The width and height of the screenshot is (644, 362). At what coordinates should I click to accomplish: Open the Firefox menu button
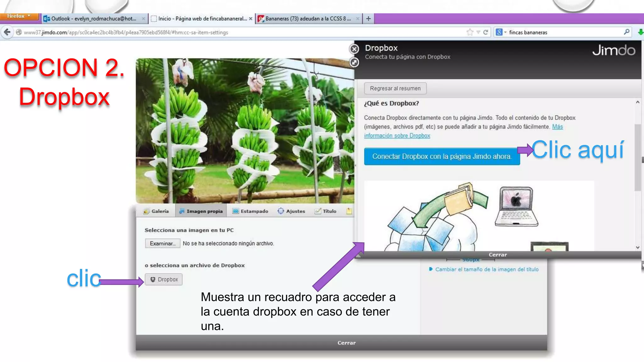point(19,16)
